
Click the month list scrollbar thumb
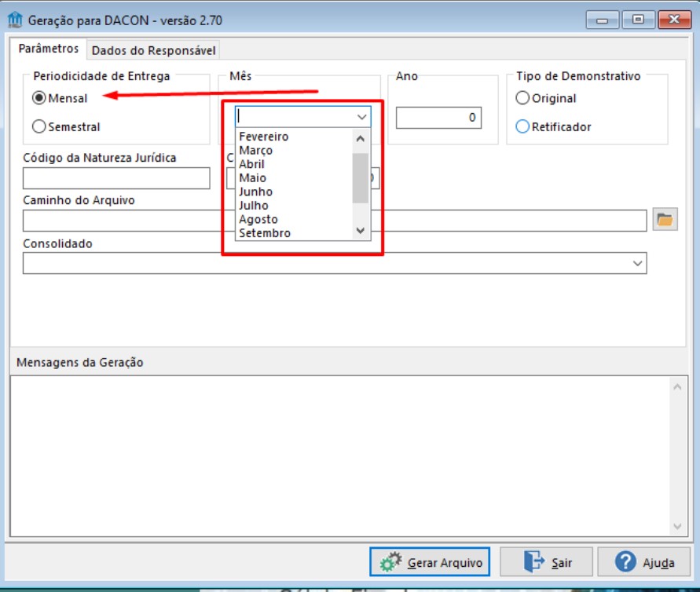point(361,178)
